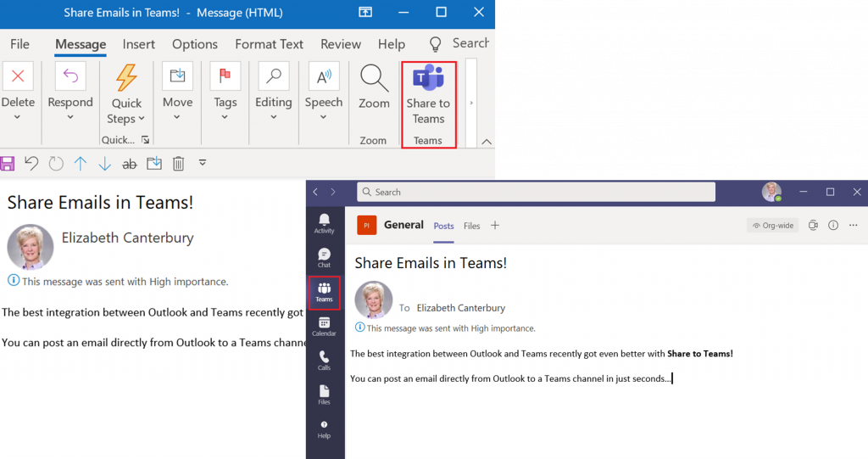The height and width of the screenshot is (459, 868).
Task: Select Teams icon in Teams sidebar
Action: tap(325, 293)
